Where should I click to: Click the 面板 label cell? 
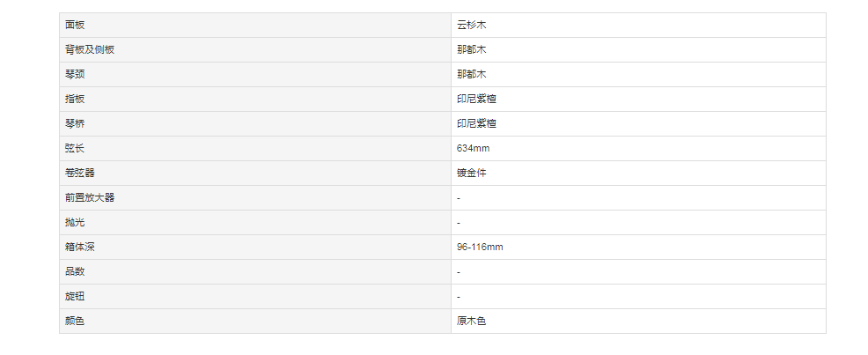coord(255,25)
